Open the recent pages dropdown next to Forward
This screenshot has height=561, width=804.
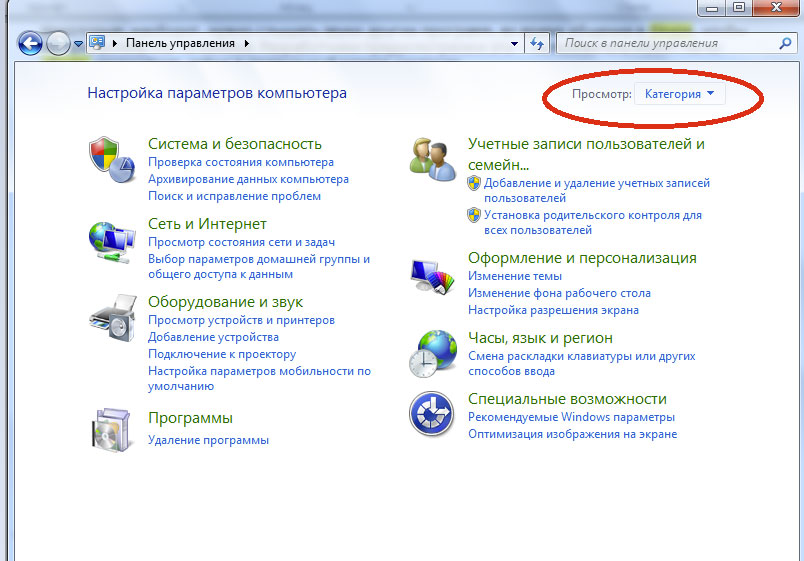[78, 45]
